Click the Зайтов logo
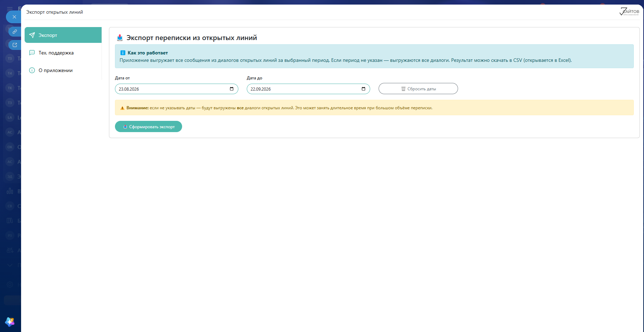The height and width of the screenshot is (332, 644). pos(629,12)
